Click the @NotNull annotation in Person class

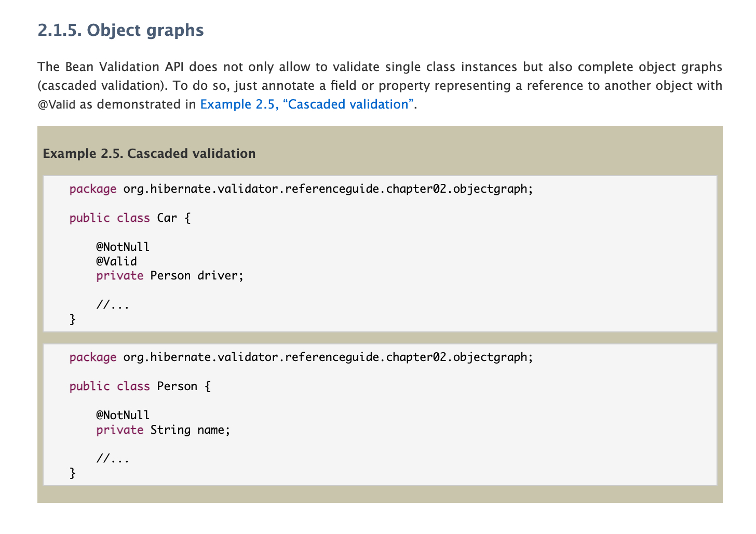click(123, 415)
